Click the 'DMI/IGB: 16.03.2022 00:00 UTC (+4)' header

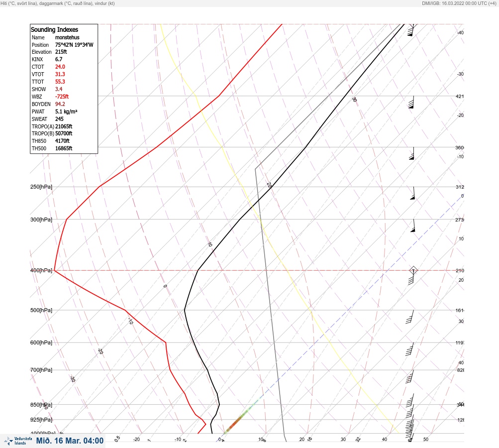tap(459, 3)
